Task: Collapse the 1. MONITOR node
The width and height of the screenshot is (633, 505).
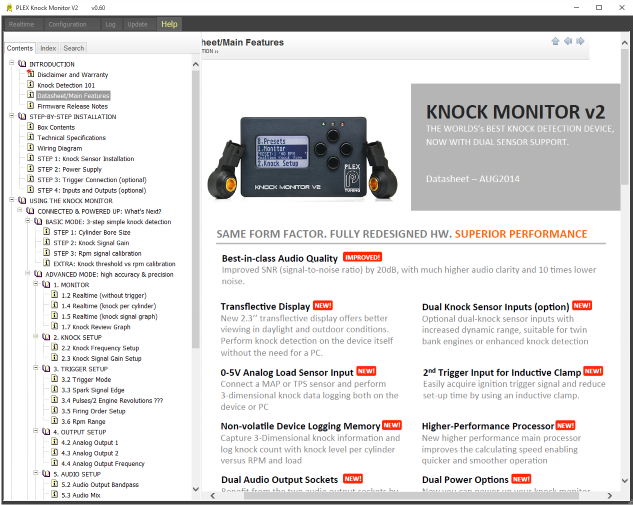Action: pyautogui.click(x=36, y=284)
